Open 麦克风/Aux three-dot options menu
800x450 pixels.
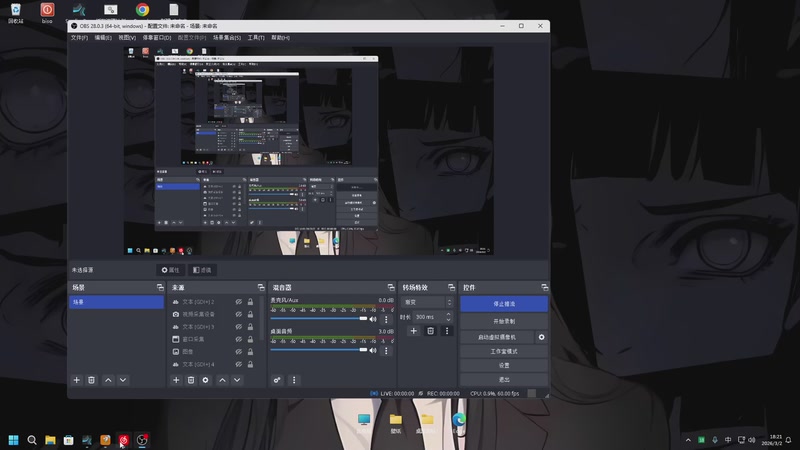pyautogui.click(x=386, y=319)
